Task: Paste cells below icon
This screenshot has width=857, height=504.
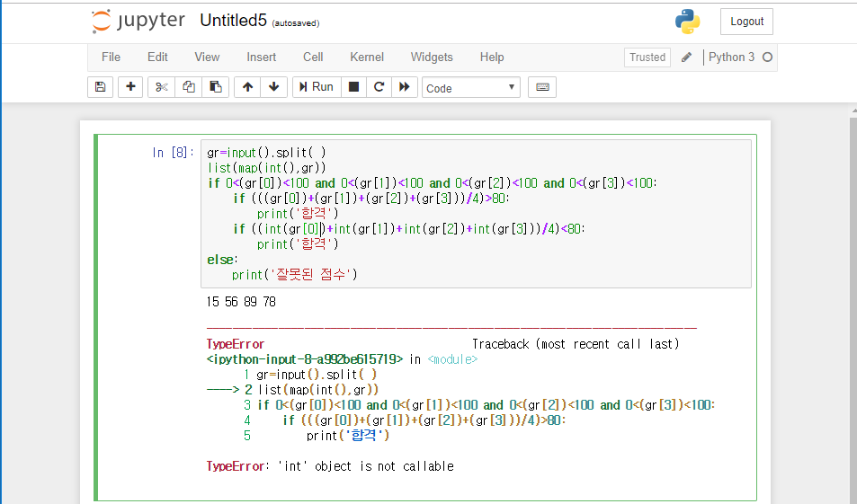Action: pos(215,87)
